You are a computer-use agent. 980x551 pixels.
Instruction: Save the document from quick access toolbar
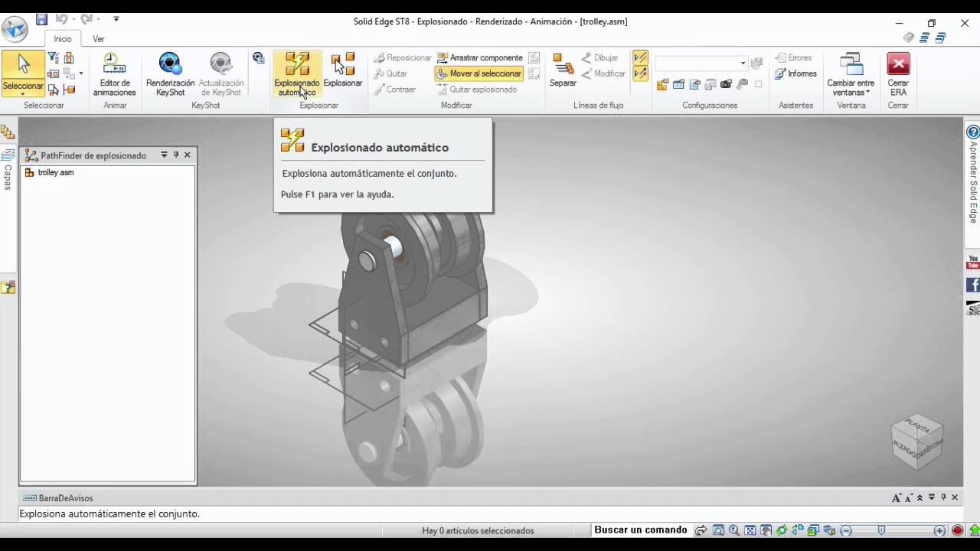point(41,19)
